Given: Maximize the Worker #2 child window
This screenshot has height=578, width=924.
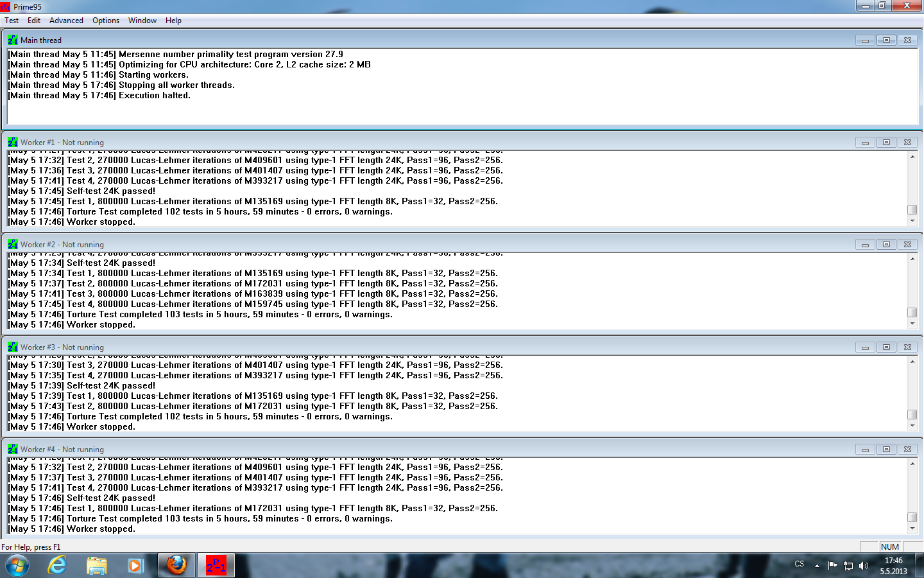Looking at the screenshot, I should point(886,245).
